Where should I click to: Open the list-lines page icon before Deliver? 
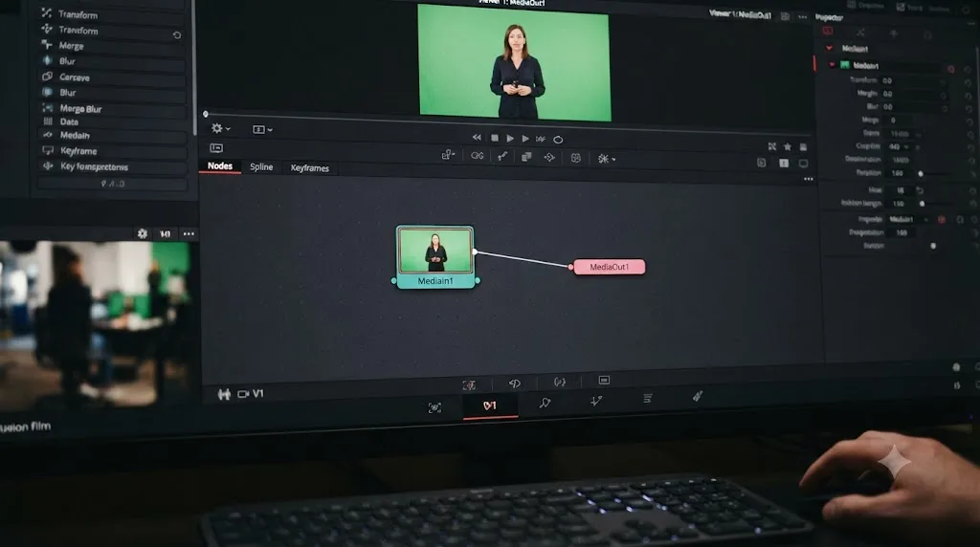(x=648, y=399)
